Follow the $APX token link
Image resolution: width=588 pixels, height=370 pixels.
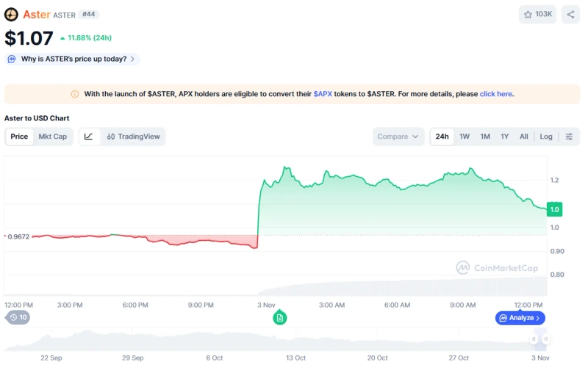323,94
